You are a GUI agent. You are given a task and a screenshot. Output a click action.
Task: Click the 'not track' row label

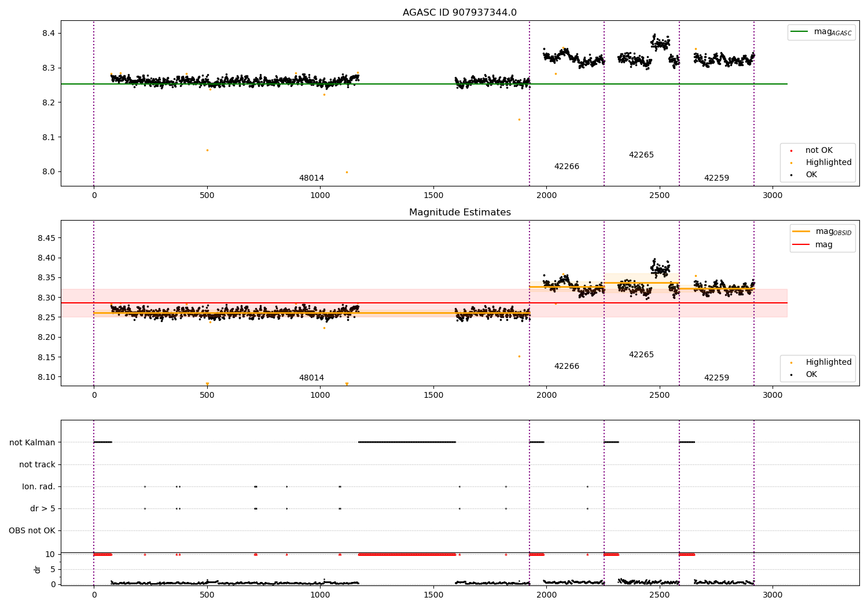37,465
